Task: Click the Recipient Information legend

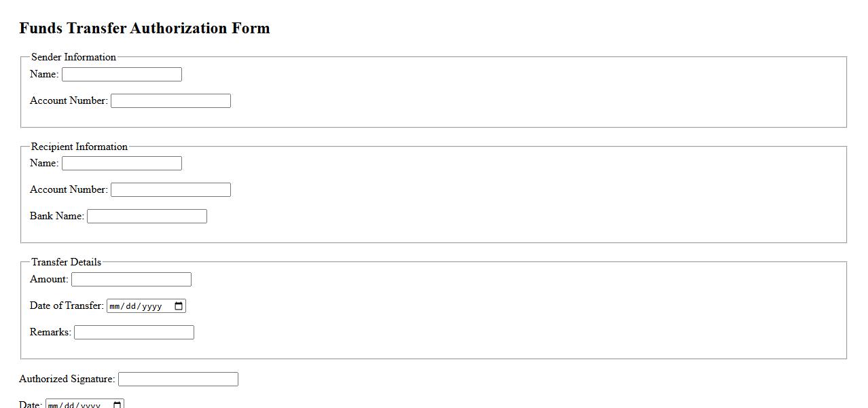Action: coord(79,147)
